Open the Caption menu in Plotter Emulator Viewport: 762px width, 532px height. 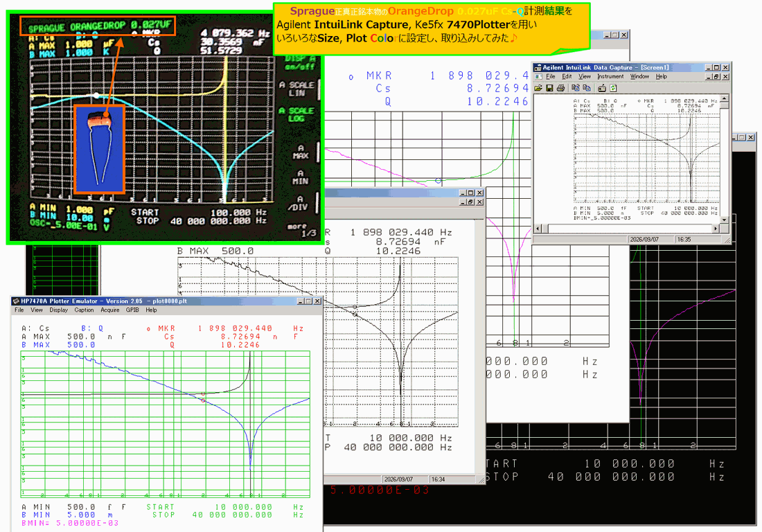pyautogui.click(x=84, y=310)
